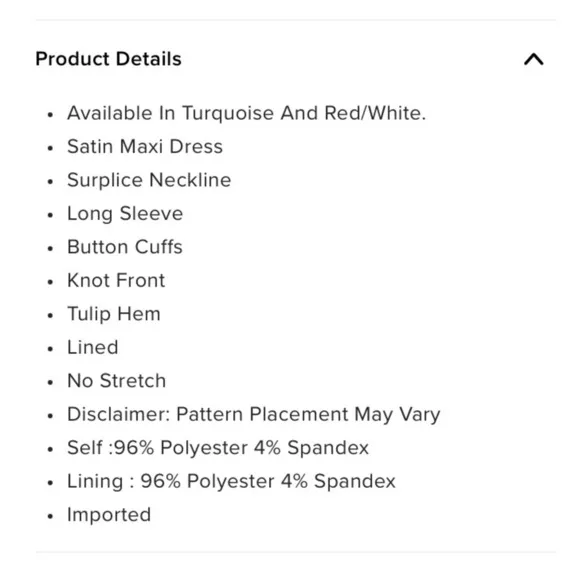The width and height of the screenshot is (580, 580).
Task: Click the 'No Stretch' list item
Action: pyautogui.click(x=116, y=381)
